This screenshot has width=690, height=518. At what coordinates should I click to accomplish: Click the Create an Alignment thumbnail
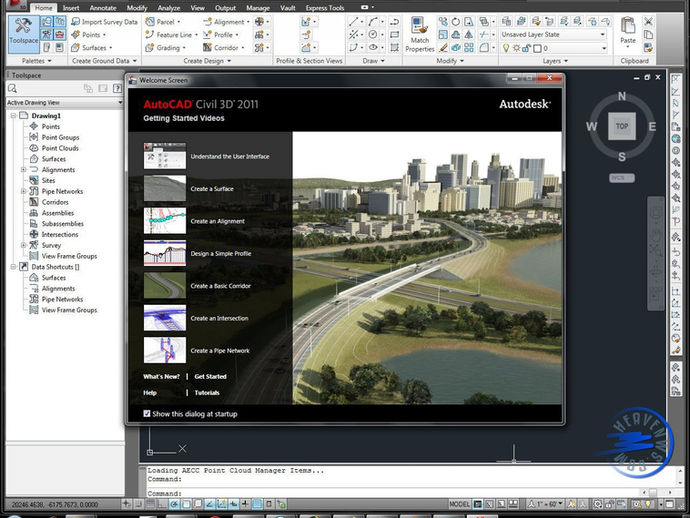click(x=165, y=221)
